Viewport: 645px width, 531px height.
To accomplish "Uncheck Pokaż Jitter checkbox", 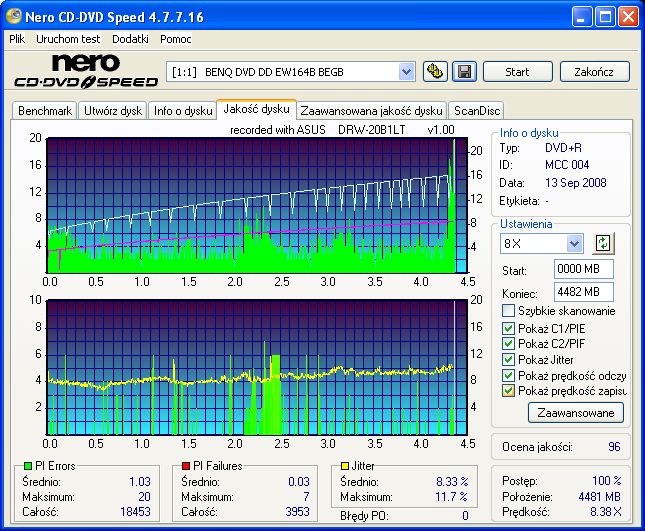I will pos(508,359).
